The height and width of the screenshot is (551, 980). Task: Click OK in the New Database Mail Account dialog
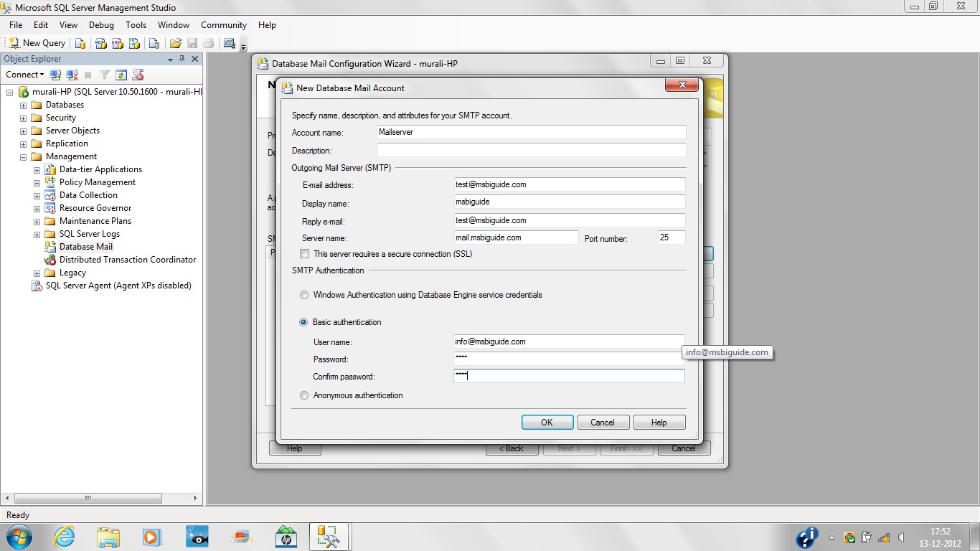point(547,422)
